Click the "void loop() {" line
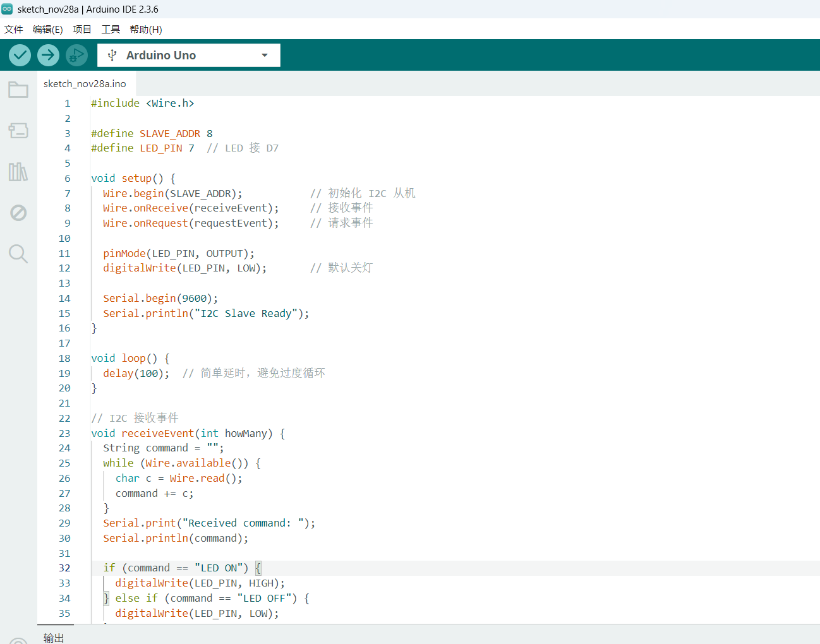 point(130,359)
